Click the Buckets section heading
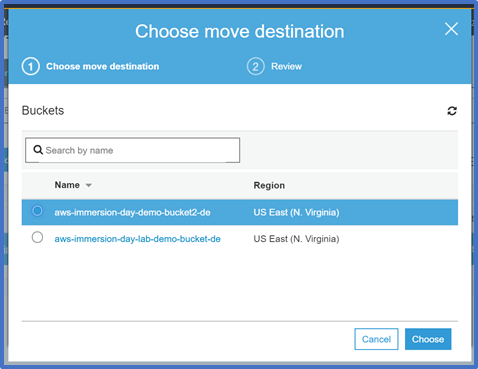This screenshot has width=478, height=369. [43, 110]
